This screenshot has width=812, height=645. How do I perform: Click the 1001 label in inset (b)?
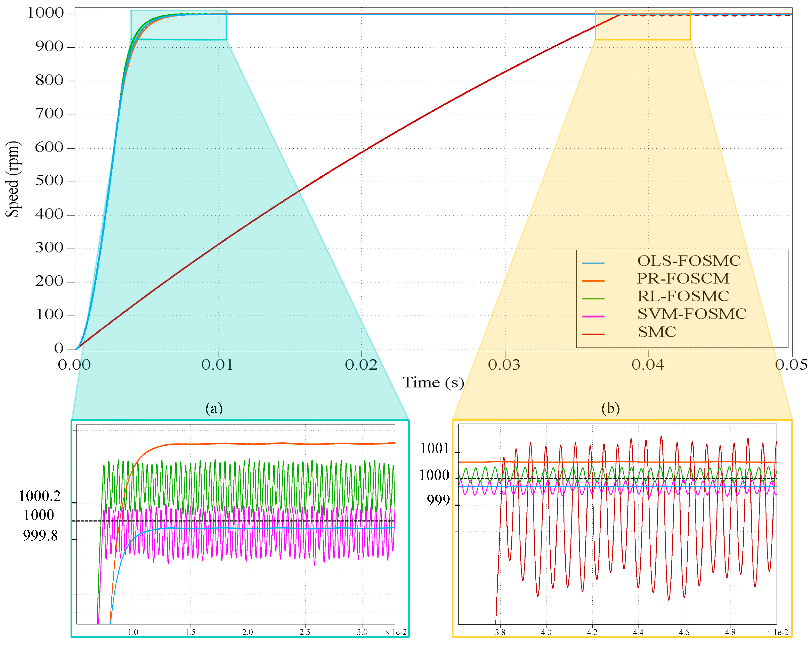434,448
